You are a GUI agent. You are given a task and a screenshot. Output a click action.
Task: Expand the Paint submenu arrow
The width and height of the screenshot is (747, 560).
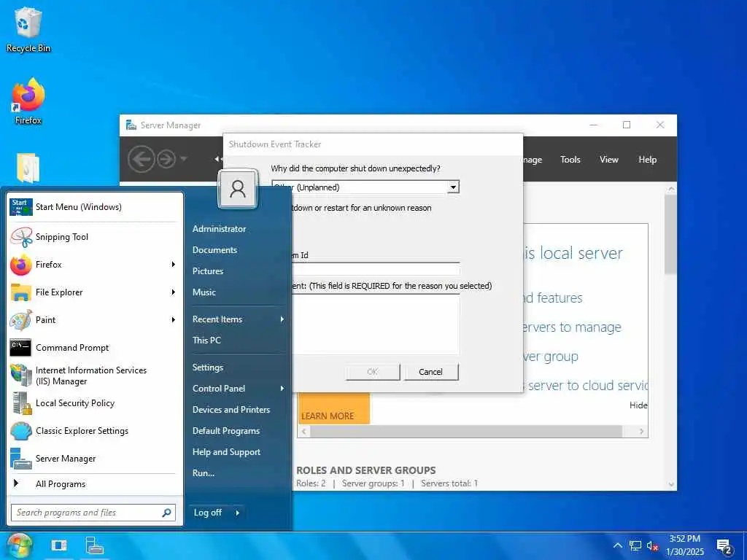click(x=174, y=320)
